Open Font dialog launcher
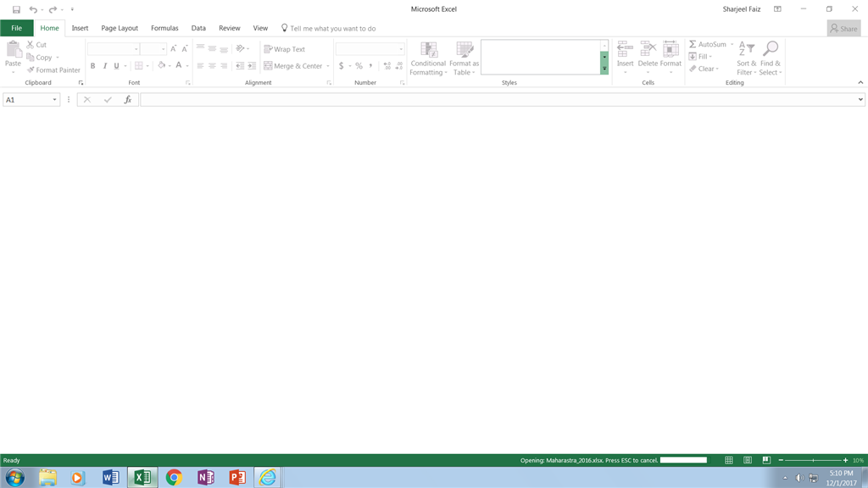 point(187,83)
